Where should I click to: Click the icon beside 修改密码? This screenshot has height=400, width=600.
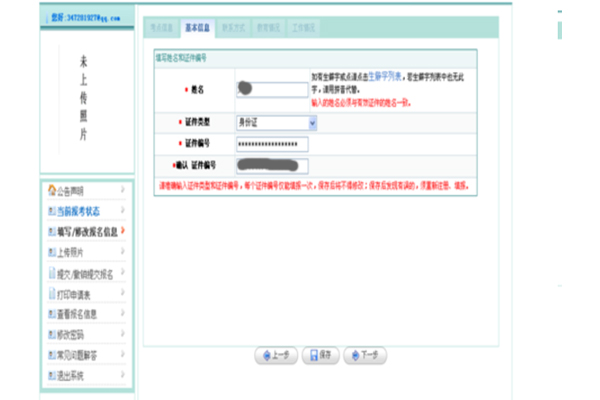[51, 335]
